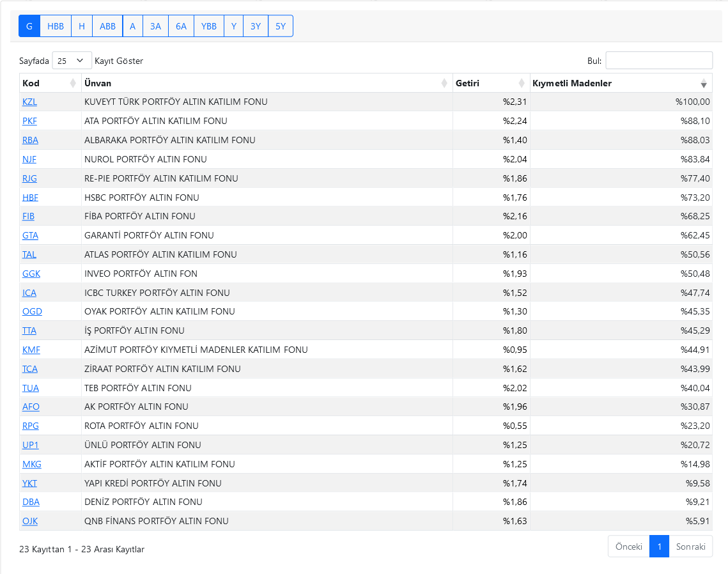The width and height of the screenshot is (728, 574).
Task: Select the 6A period tab
Action: point(181,26)
